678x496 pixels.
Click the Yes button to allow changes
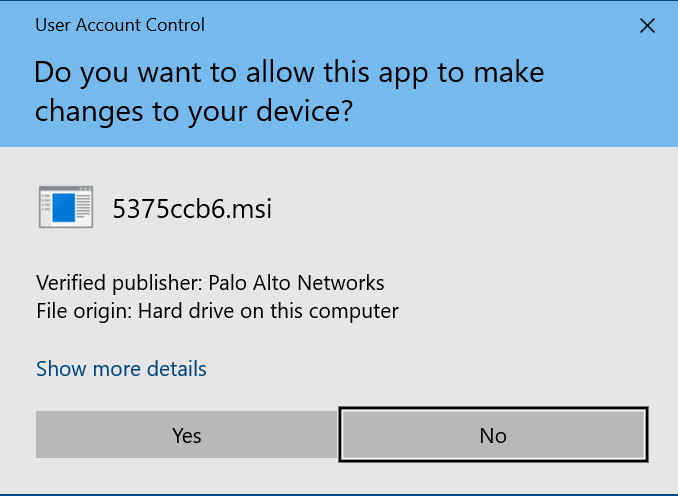(187, 435)
